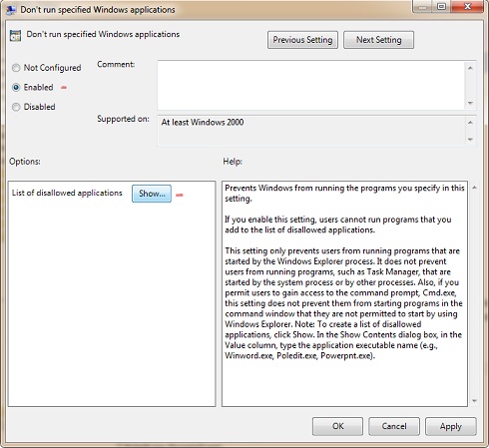
Task: Click the minimize window button
Action: point(423,7)
